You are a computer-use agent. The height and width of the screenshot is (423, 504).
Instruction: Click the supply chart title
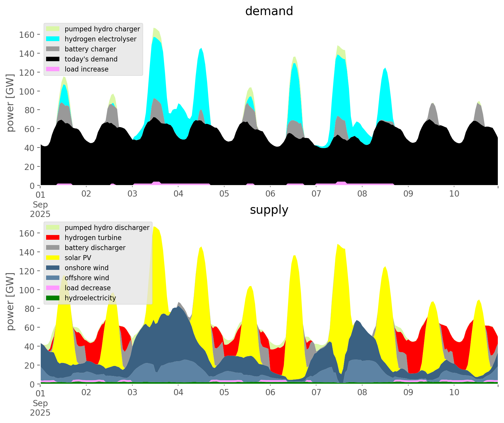click(269, 210)
